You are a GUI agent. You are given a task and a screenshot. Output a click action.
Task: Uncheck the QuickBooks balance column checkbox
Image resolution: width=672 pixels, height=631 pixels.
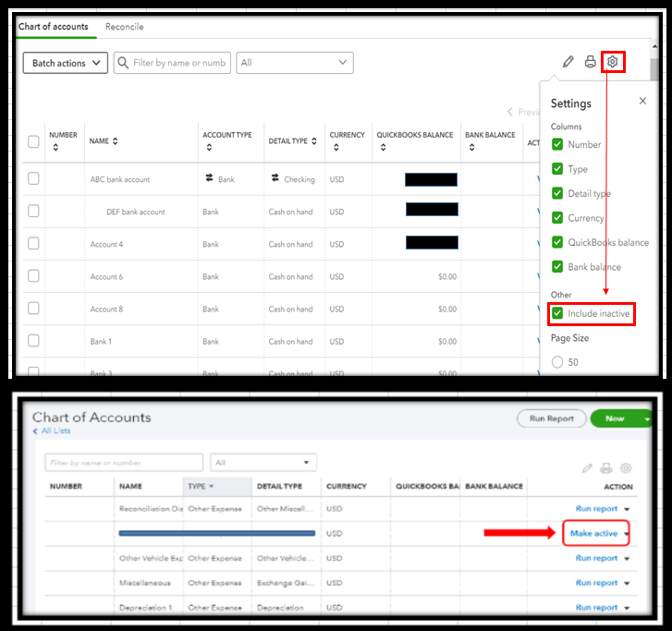[x=557, y=242]
